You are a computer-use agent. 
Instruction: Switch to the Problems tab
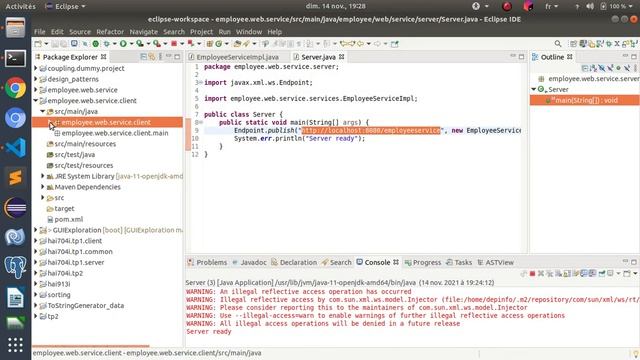[207, 262]
